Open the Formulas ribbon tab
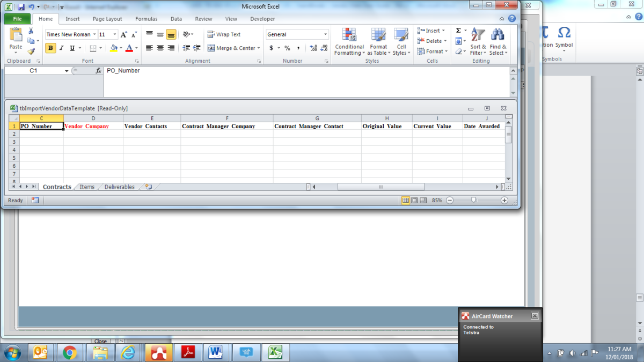This screenshot has width=644, height=362. click(146, 19)
